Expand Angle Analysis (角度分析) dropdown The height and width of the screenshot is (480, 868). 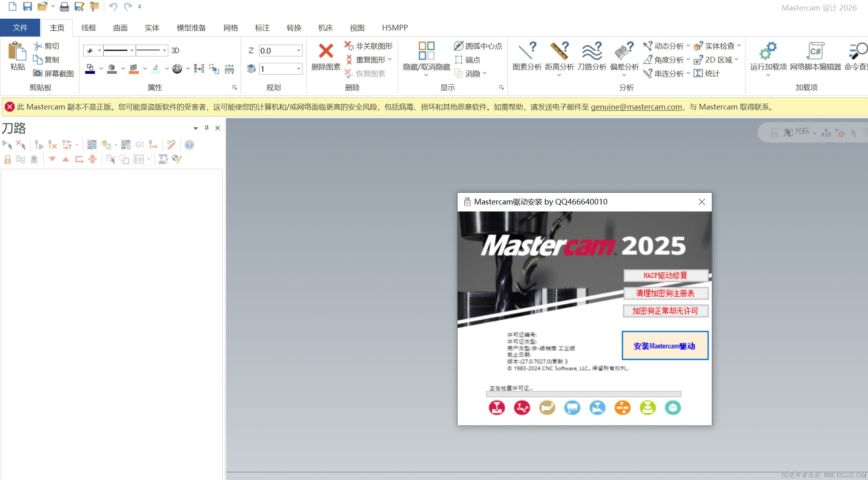click(688, 59)
